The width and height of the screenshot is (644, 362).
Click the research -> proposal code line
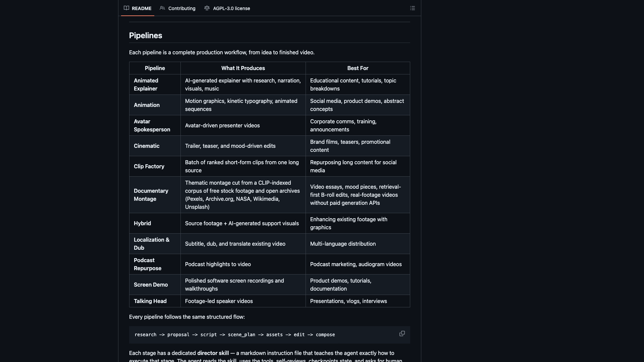tap(234, 335)
